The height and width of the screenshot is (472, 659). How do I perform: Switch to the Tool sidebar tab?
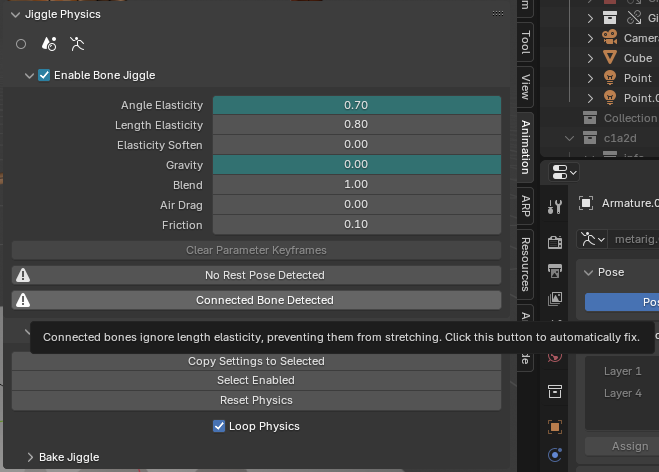point(525,42)
